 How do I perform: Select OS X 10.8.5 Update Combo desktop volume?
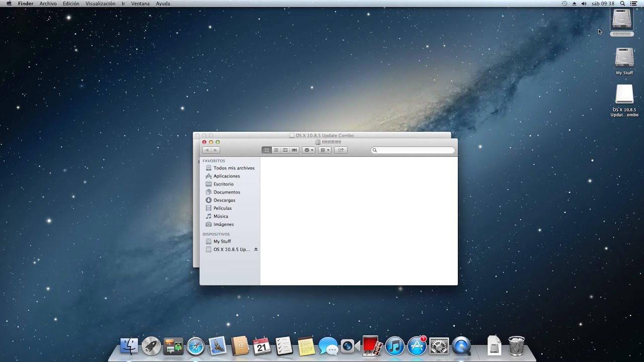(x=624, y=94)
